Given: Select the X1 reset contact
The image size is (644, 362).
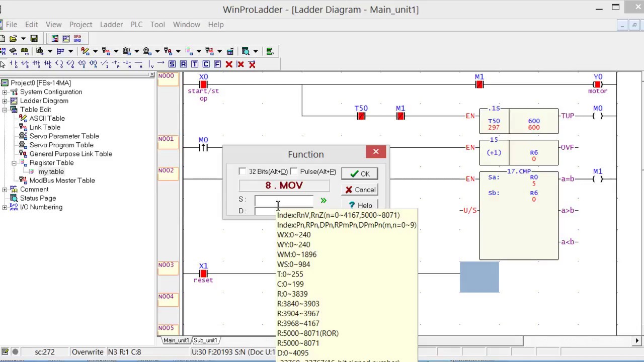Looking at the screenshot, I should pyautogui.click(x=203, y=274).
